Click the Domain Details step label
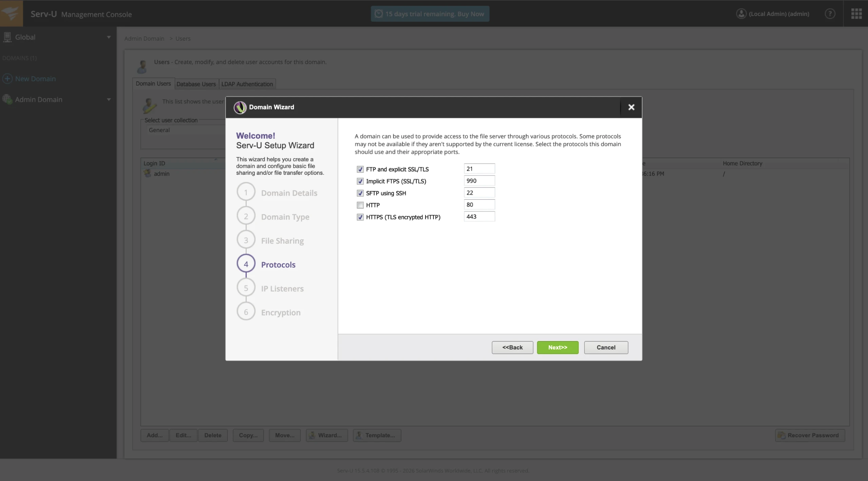Image resolution: width=868 pixels, height=481 pixels. (289, 193)
